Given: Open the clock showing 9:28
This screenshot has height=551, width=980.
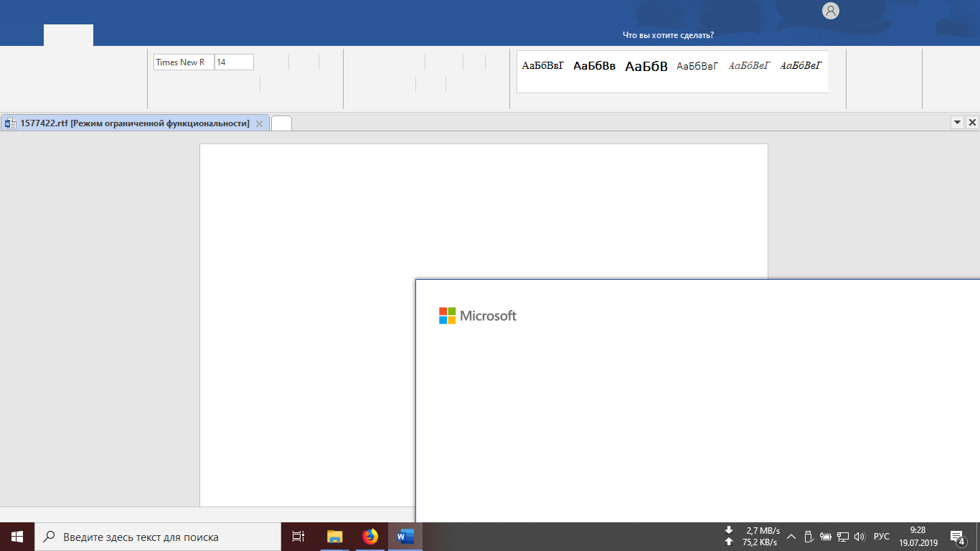Looking at the screenshot, I should point(918,537).
